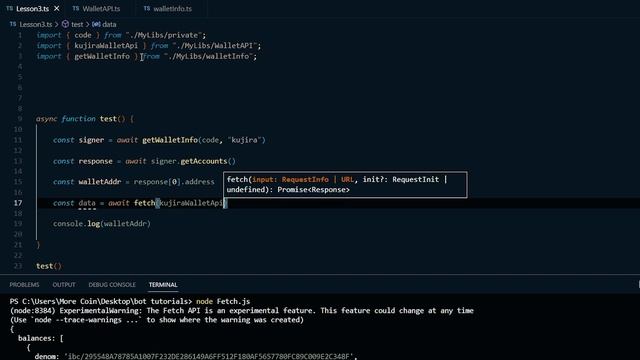Click the "fetch" call on line 17

pyautogui.click(x=144, y=203)
